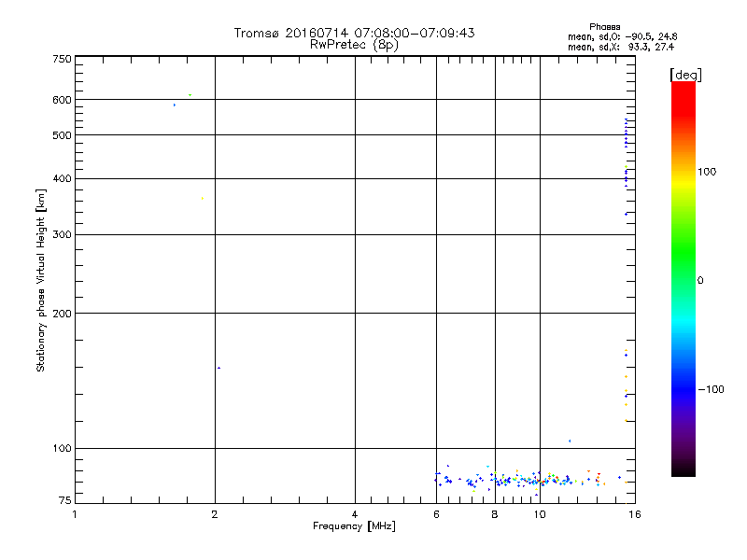Click the green data point near 600 km
Screen dimensions: 747x560
click(190, 95)
